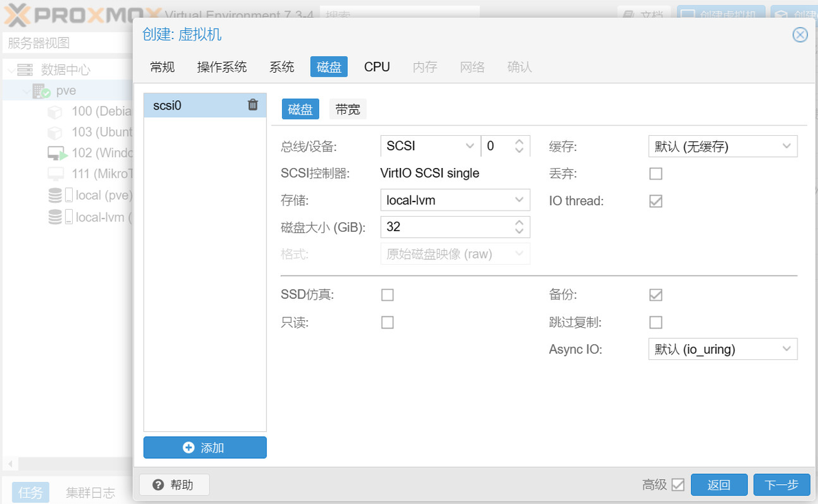
Task: Click the 数据中心 server icon
Action: pyautogui.click(x=25, y=69)
